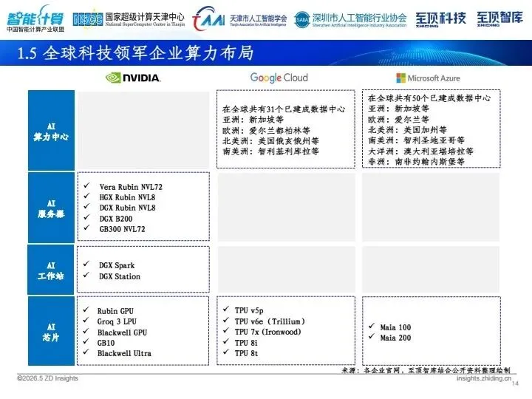Click the page number 14
This screenshot has height=399, width=532.
tap(515, 383)
